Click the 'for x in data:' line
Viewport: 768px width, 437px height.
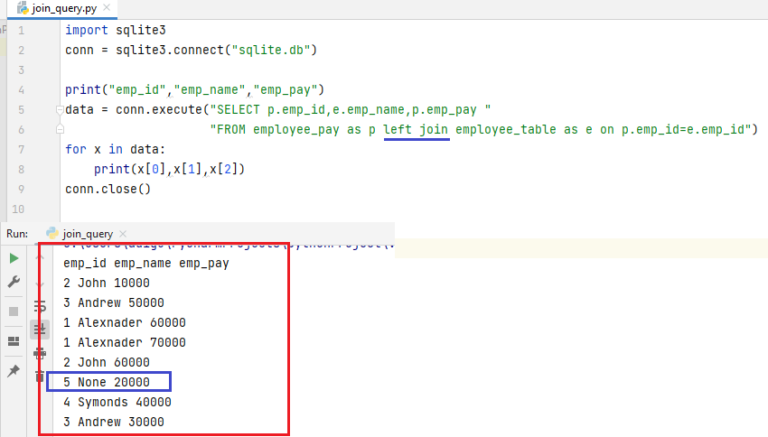coord(116,149)
